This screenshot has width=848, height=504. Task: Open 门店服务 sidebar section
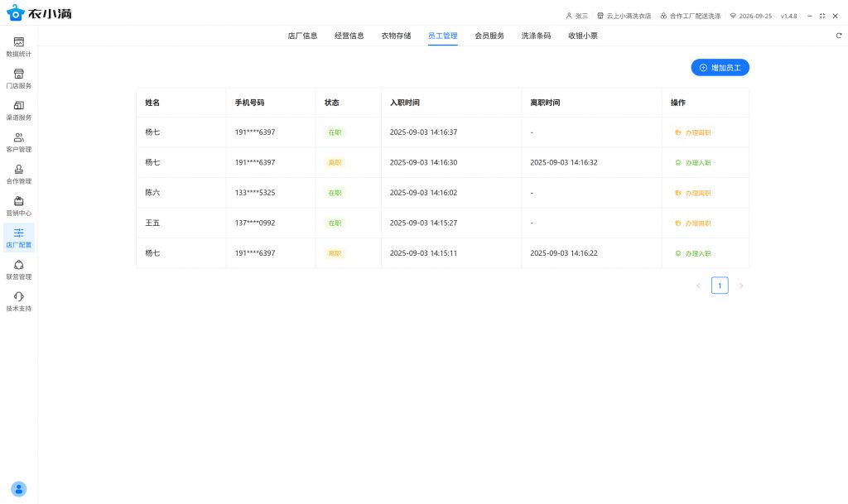pyautogui.click(x=18, y=78)
